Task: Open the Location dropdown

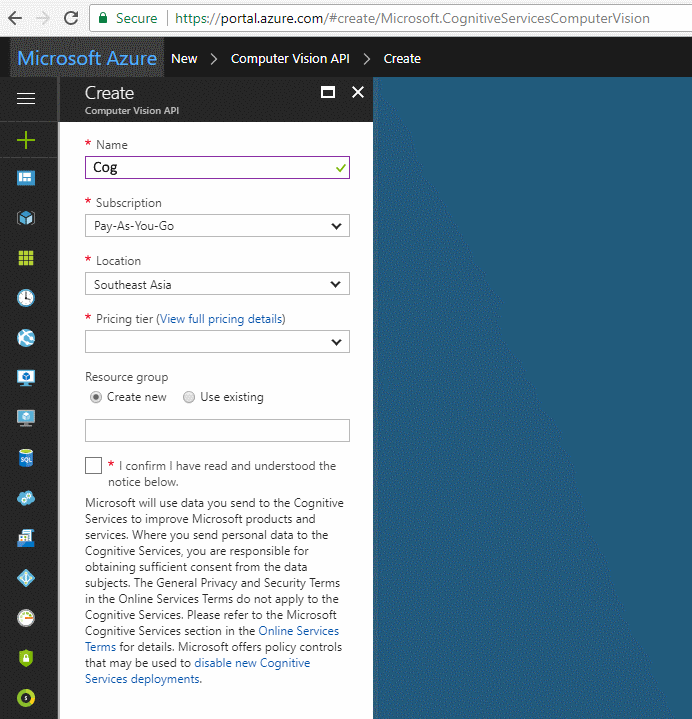Action: (217, 284)
